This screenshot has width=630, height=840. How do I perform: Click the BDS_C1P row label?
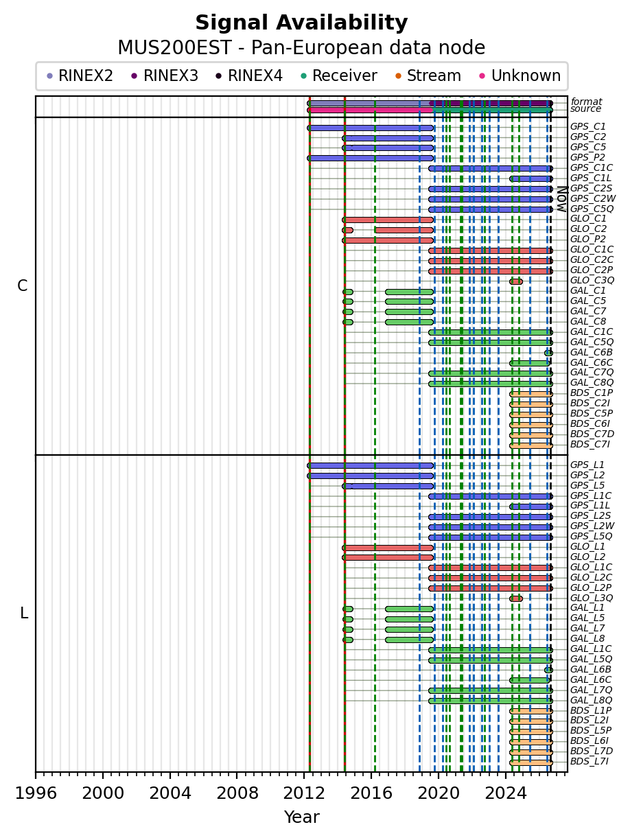pos(592,393)
